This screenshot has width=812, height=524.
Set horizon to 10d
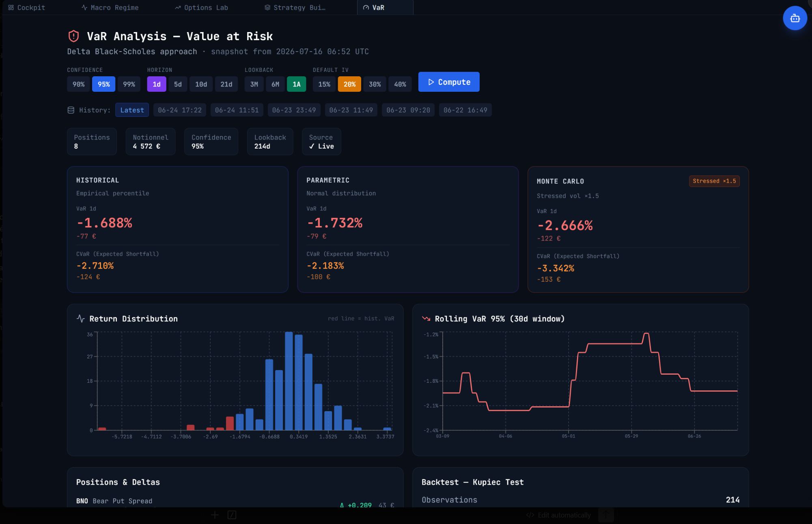tap(201, 84)
